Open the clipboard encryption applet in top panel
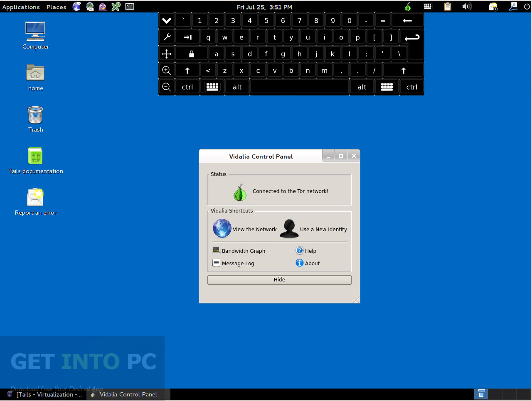The width and height of the screenshot is (532, 401). (448, 6)
